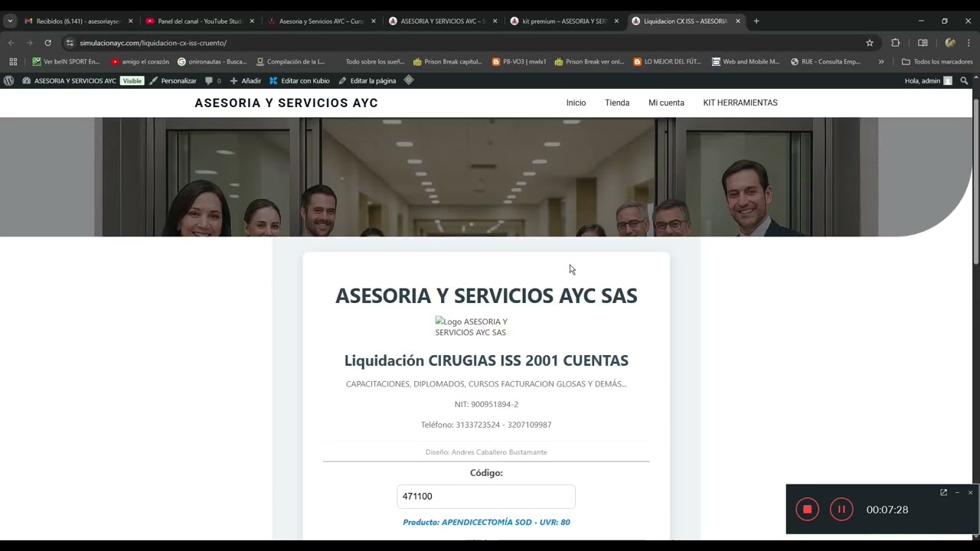Image resolution: width=980 pixels, height=551 pixels.
Task: Open the Hola, admin account menu
Action: click(928, 80)
